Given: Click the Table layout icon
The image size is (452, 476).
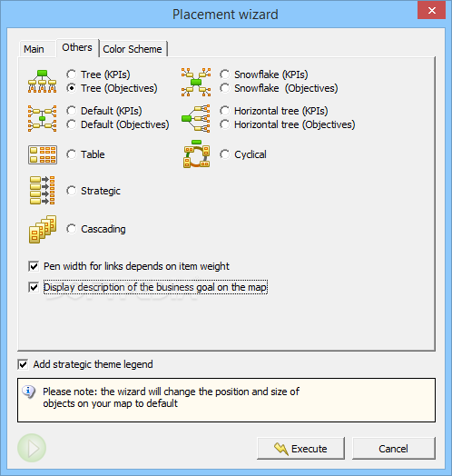Looking at the screenshot, I should coord(43,154).
